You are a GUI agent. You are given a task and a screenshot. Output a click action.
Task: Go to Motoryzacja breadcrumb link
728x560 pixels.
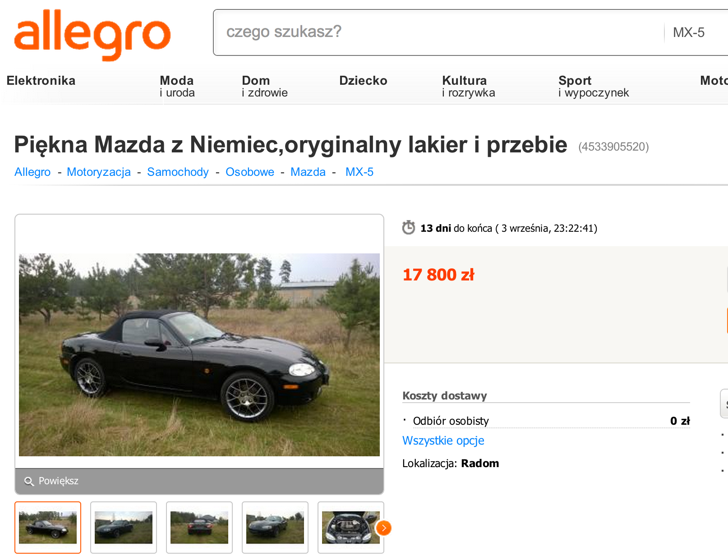99,172
